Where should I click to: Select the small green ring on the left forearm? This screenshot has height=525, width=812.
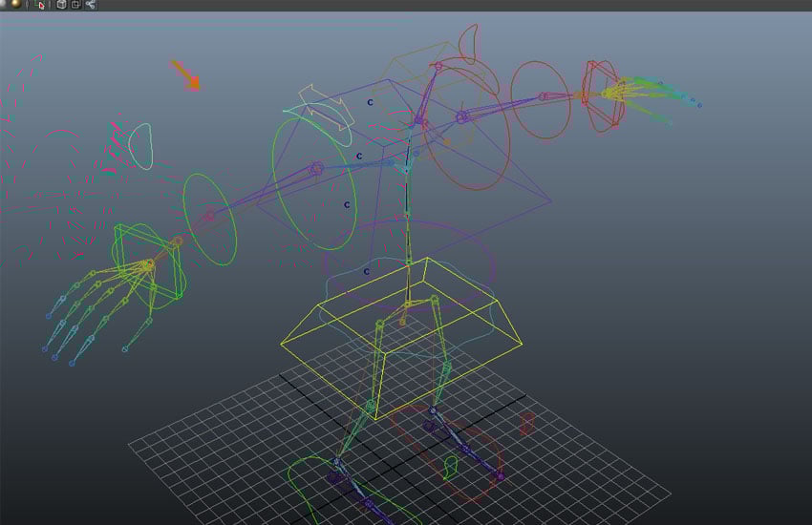tap(210, 220)
